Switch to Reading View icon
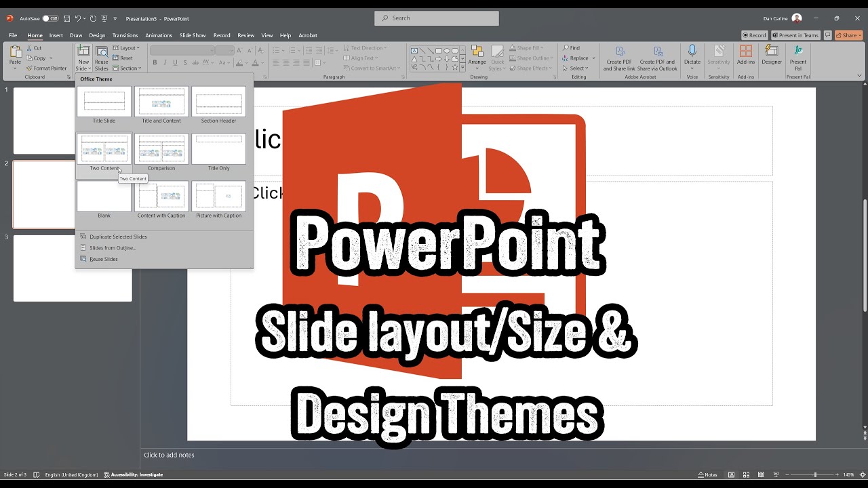Viewport: 868px width, 488px height. [x=761, y=474]
